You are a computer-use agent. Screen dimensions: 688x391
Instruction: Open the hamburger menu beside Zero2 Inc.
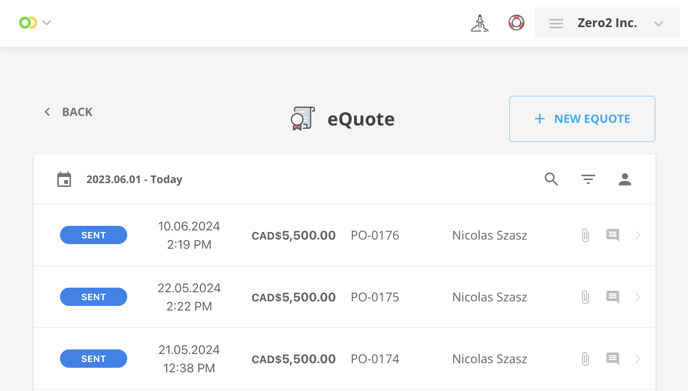tap(556, 23)
